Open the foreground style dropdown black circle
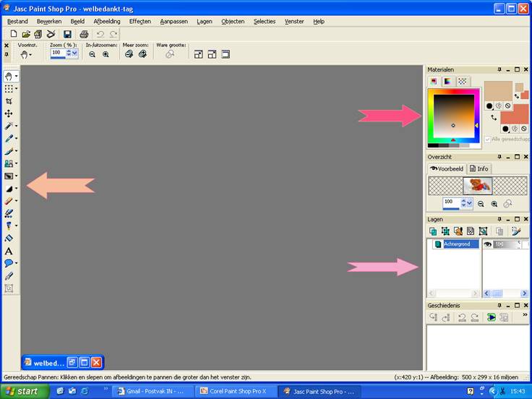 click(x=489, y=106)
